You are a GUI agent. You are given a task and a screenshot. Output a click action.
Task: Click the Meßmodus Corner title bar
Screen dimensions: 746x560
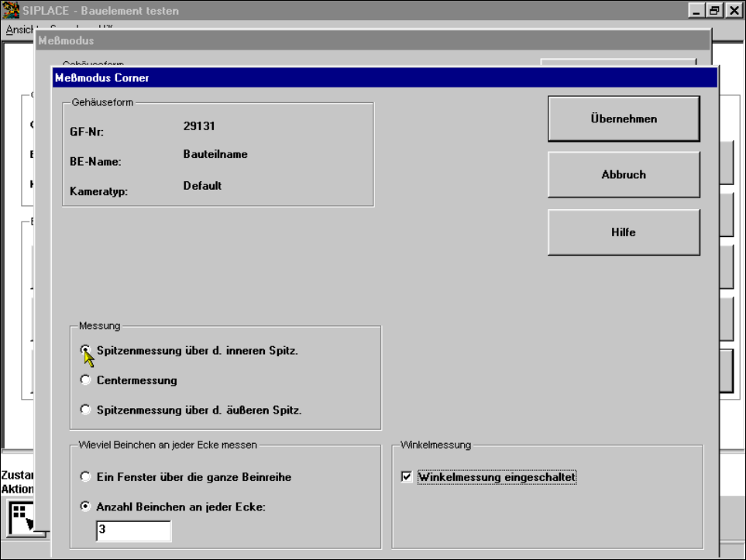pyautogui.click(x=384, y=77)
